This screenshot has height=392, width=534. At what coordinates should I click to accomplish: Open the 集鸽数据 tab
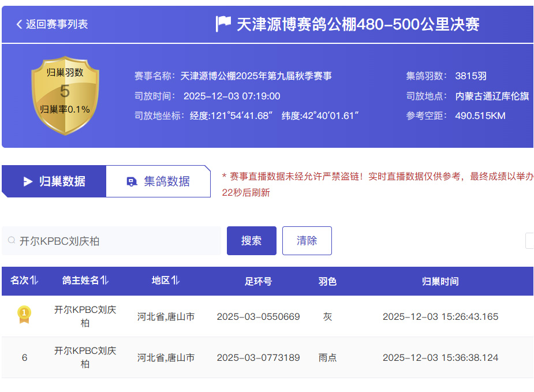pos(158,181)
